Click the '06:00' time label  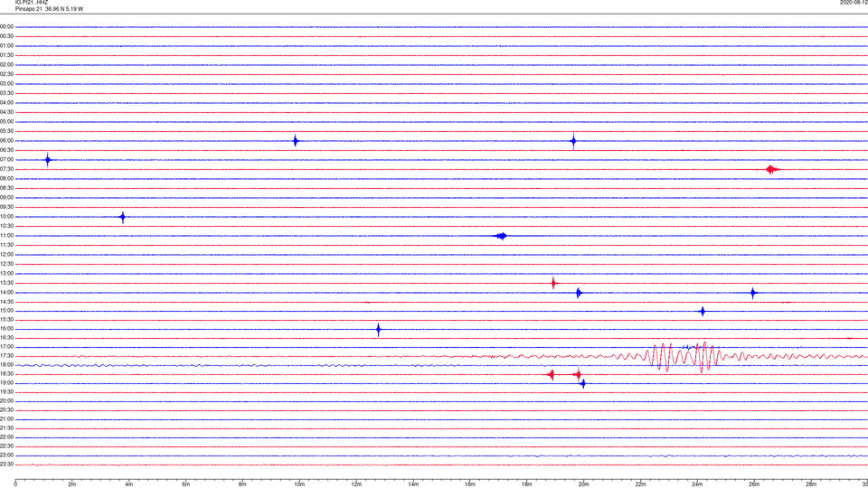point(6,141)
